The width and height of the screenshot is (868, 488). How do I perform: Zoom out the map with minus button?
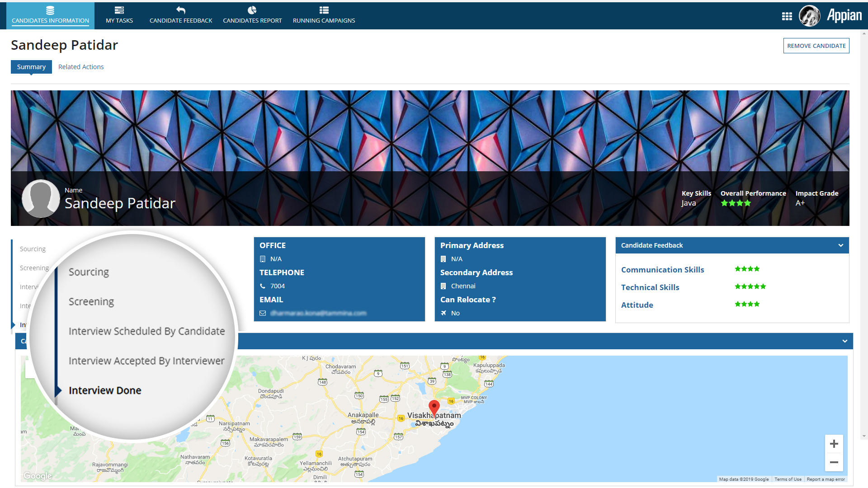(834, 462)
